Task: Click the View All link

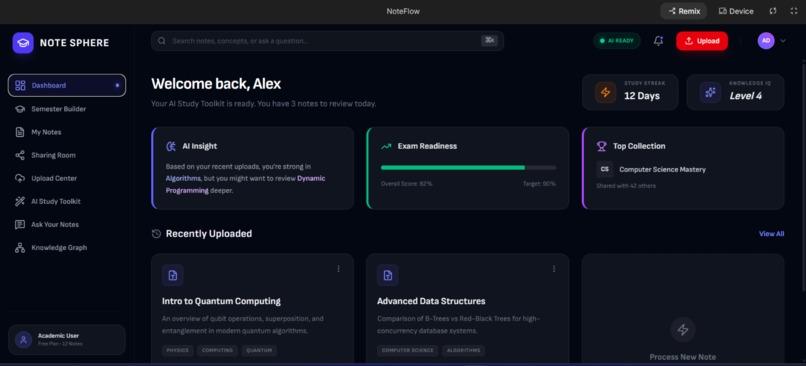Action: [772, 234]
